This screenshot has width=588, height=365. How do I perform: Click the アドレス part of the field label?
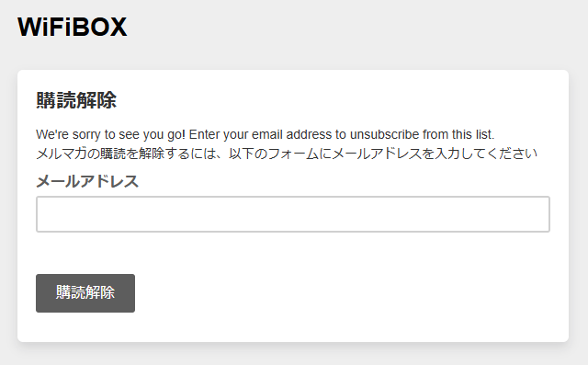click(x=109, y=181)
